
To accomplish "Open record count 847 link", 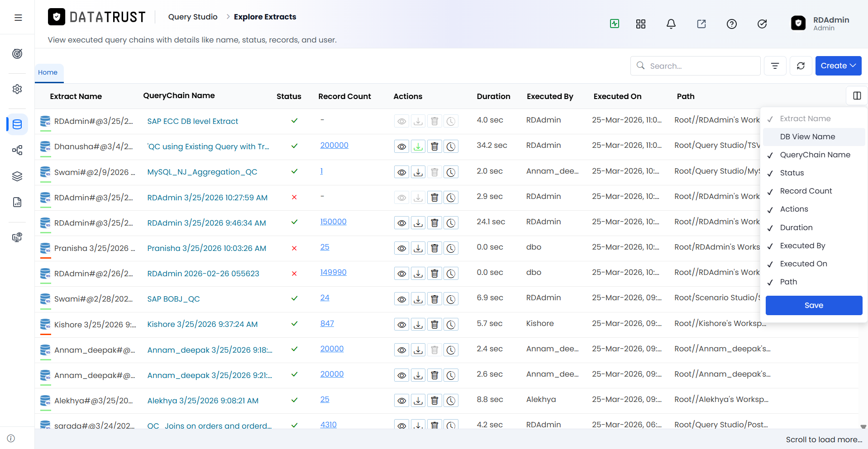I will [327, 323].
